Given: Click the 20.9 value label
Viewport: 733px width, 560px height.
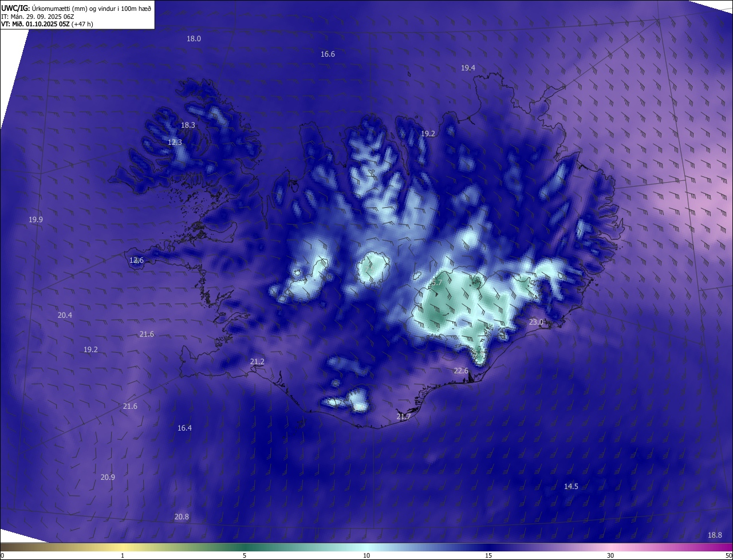Looking at the screenshot, I should pos(108,478).
